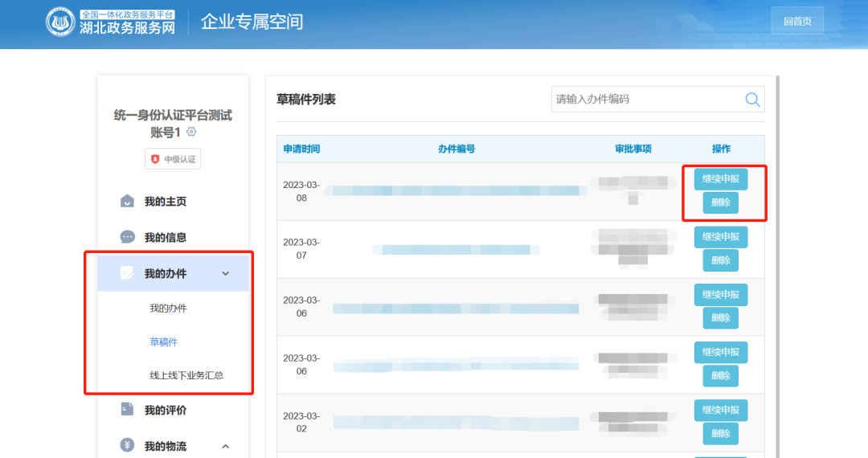Click the 我的物流 yen icon

point(127,445)
